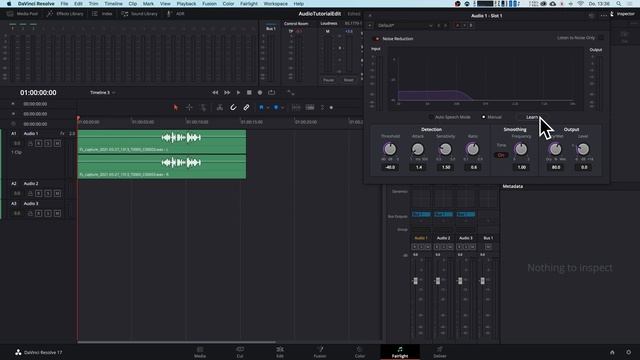
Task: Open the Apple menu
Action: (9, 4)
